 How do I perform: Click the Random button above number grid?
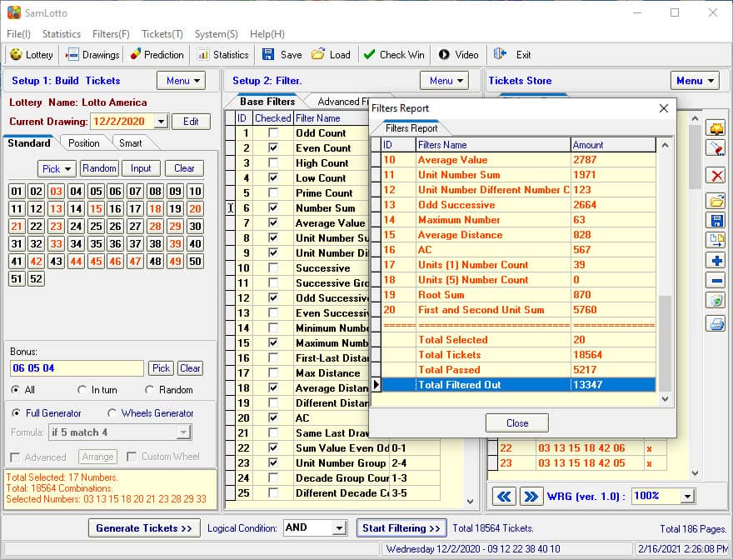click(99, 168)
